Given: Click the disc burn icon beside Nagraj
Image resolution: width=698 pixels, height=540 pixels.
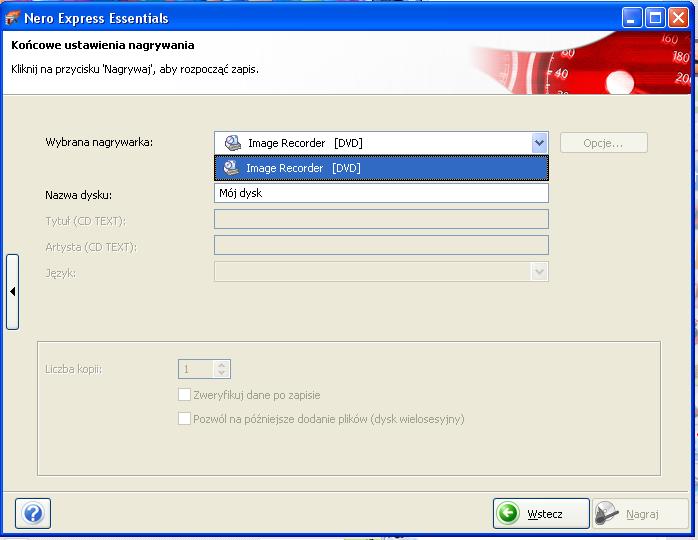Looking at the screenshot, I should tap(607, 513).
